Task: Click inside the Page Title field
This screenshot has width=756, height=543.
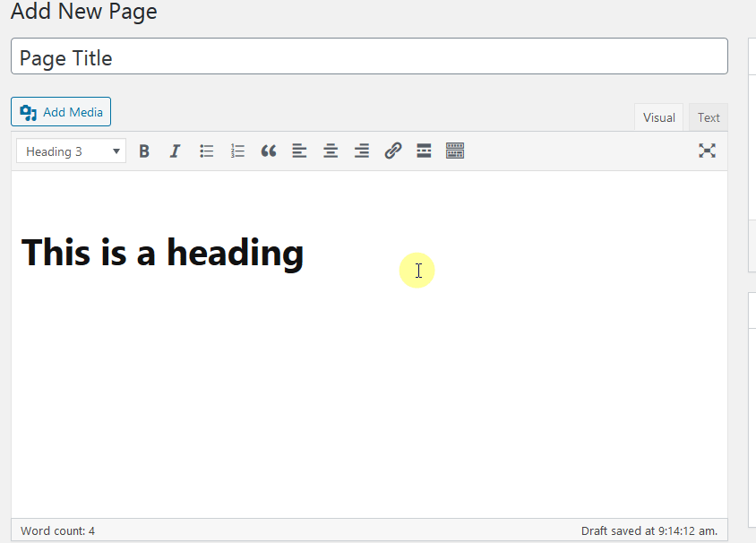Action: tap(358, 56)
